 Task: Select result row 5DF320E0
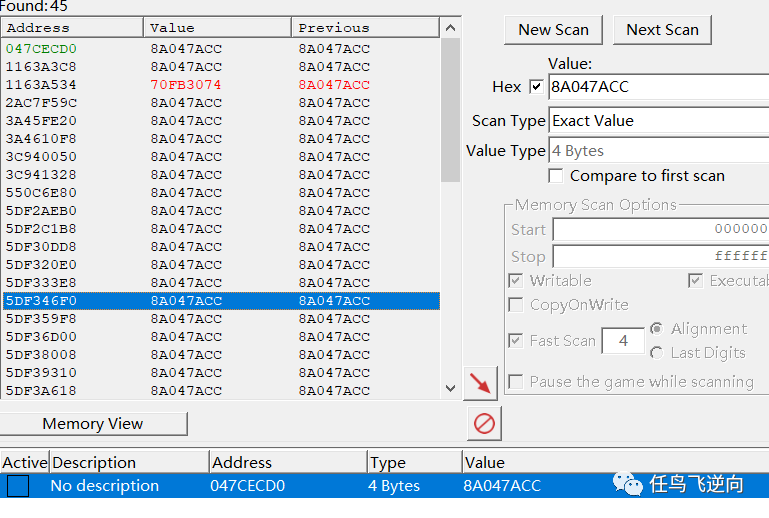pos(221,264)
